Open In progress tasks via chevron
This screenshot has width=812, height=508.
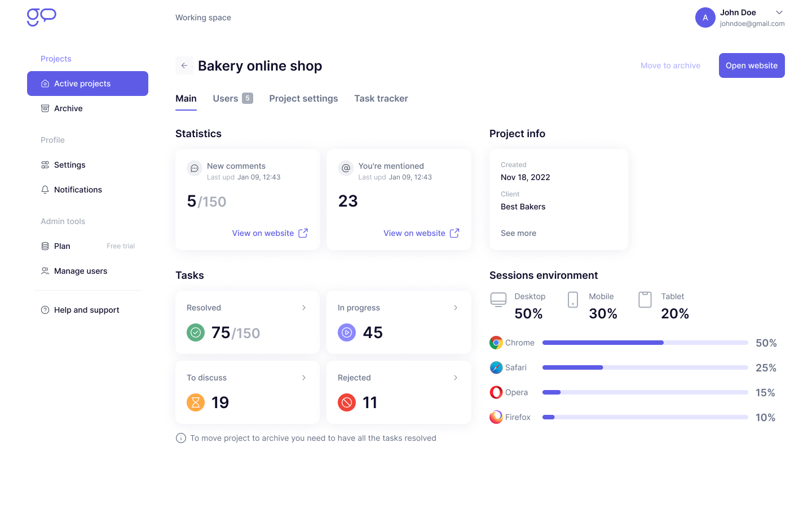456,308
